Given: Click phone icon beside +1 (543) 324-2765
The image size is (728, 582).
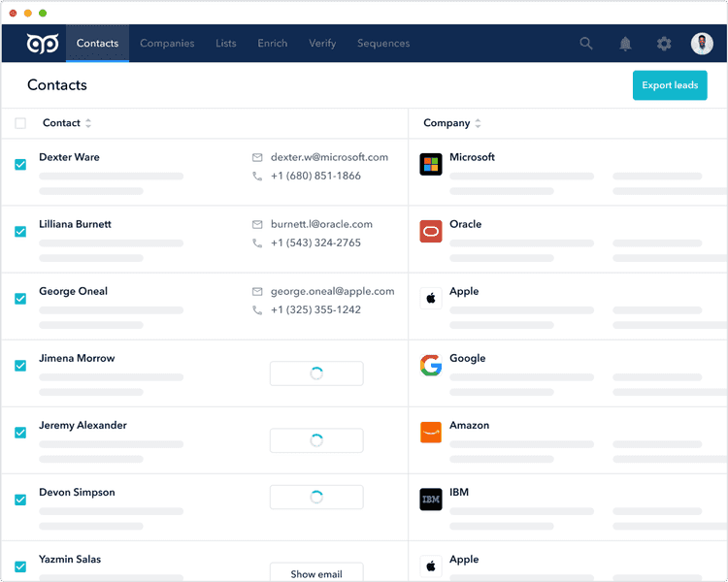Looking at the screenshot, I should point(257,242).
